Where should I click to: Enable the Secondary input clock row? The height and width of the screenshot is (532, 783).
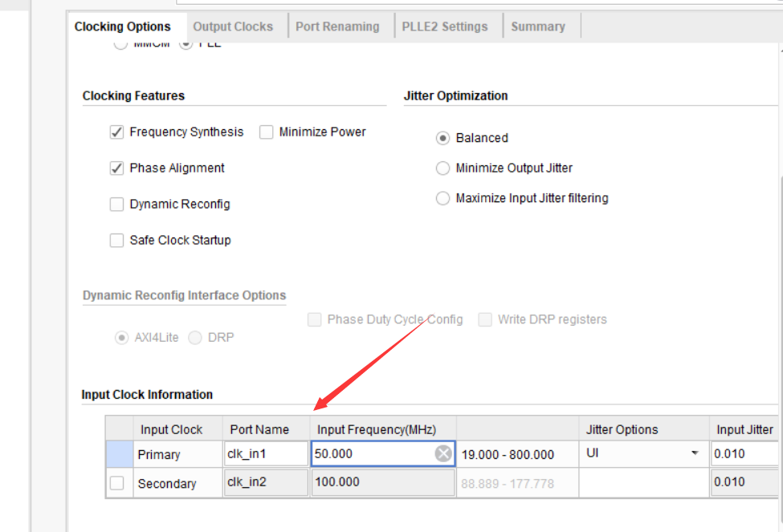tap(118, 482)
